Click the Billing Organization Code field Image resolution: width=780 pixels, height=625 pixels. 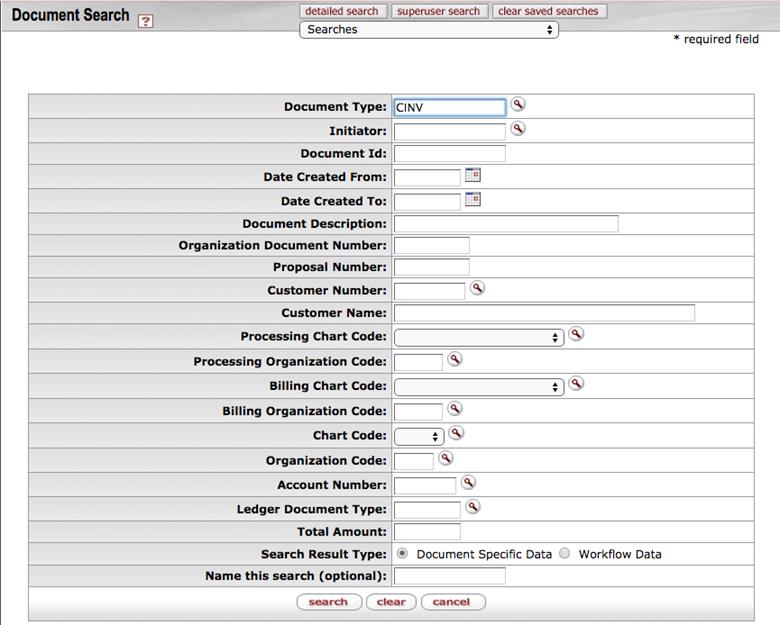(418, 412)
